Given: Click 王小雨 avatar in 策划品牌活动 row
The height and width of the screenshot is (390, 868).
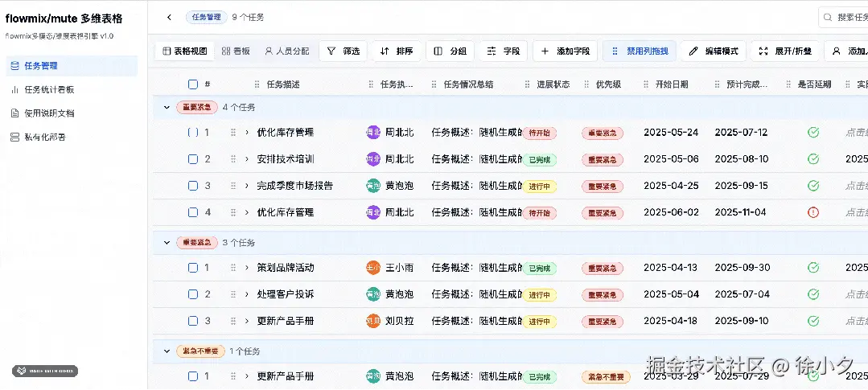Looking at the screenshot, I should 373,268.
